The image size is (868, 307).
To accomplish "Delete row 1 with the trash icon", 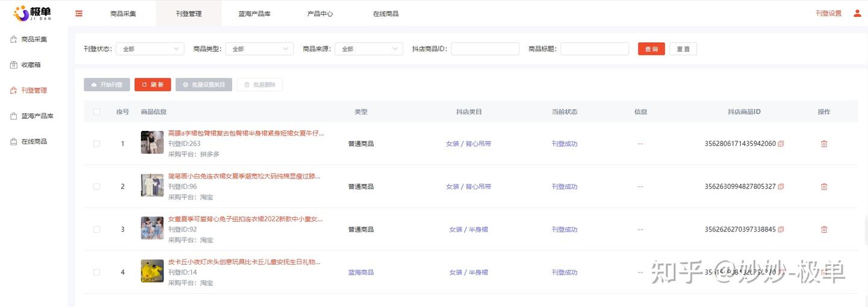I will click(x=824, y=144).
